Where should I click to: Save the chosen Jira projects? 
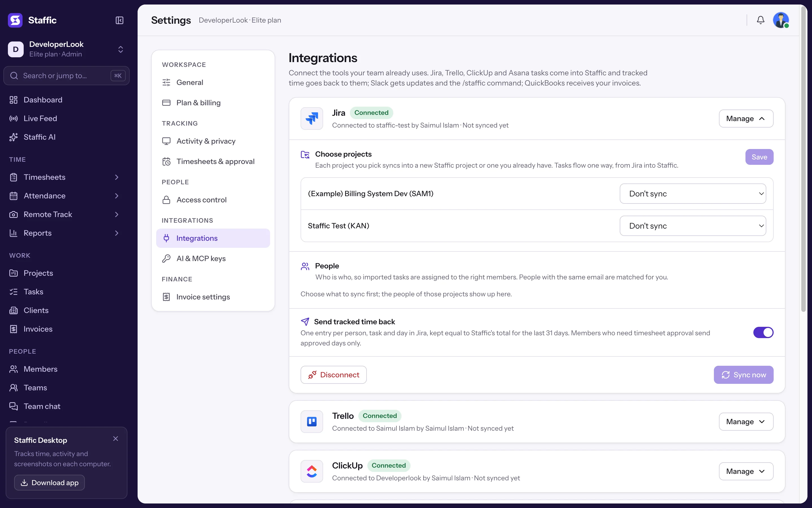tap(759, 157)
